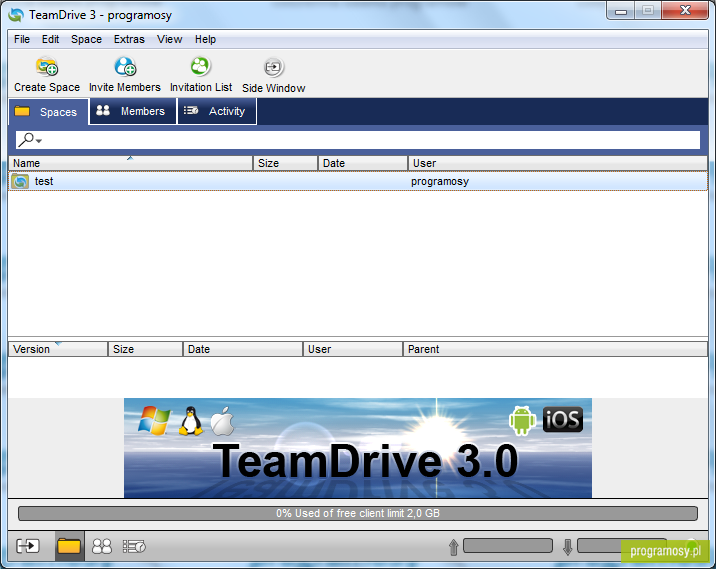The width and height of the screenshot is (716, 569).
Task: Click the side window icon in bottom bar
Action: [x=28, y=546]
